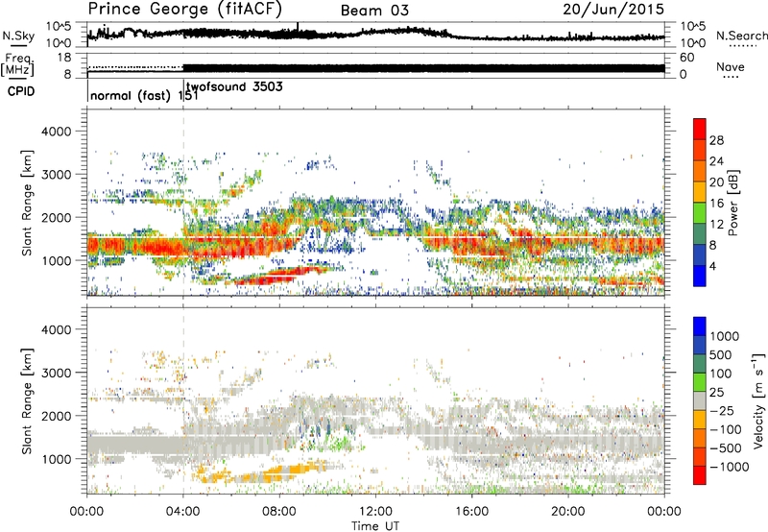This screenshot has width=768, height=532.
Task: Click the dashed 04:00 CPID change line in power panel
Action: coord(183,203)
